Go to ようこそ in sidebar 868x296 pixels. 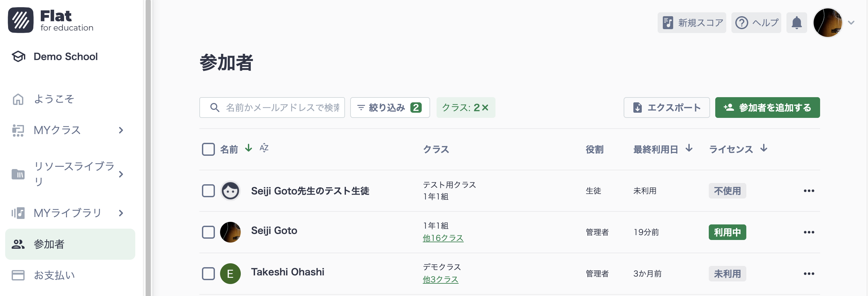coord(54,99)
